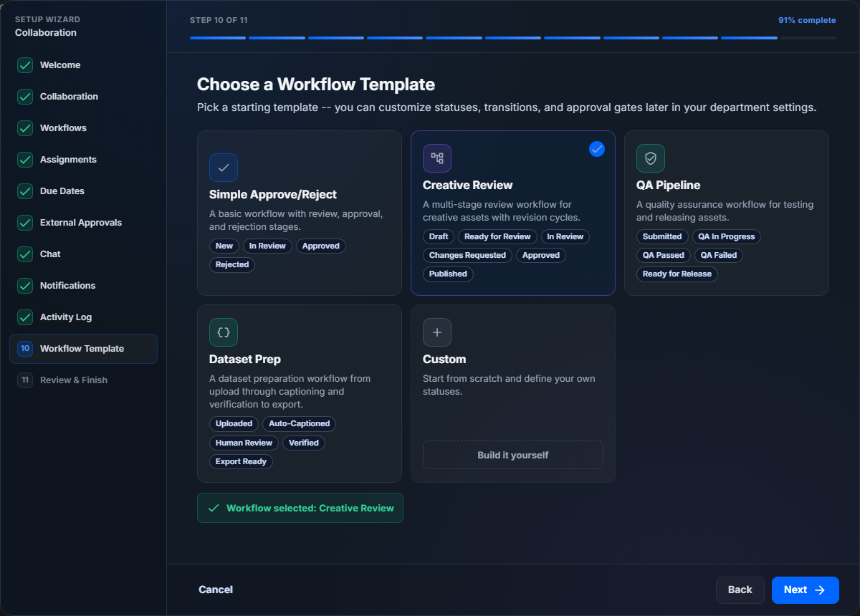The height and width of the screenshot is (616, 860).
Task: Click the Creative Review workflow diagram icon
Action: click(437, 158)
